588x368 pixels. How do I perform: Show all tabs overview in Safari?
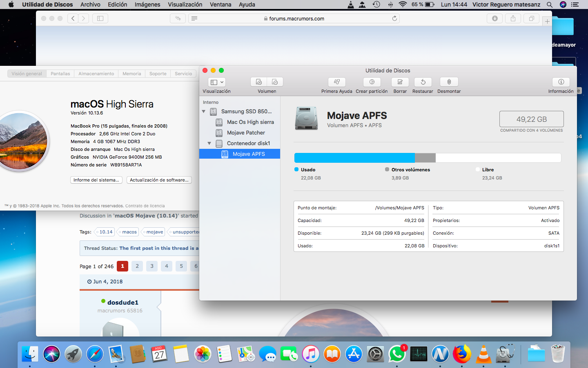(532, 18)
